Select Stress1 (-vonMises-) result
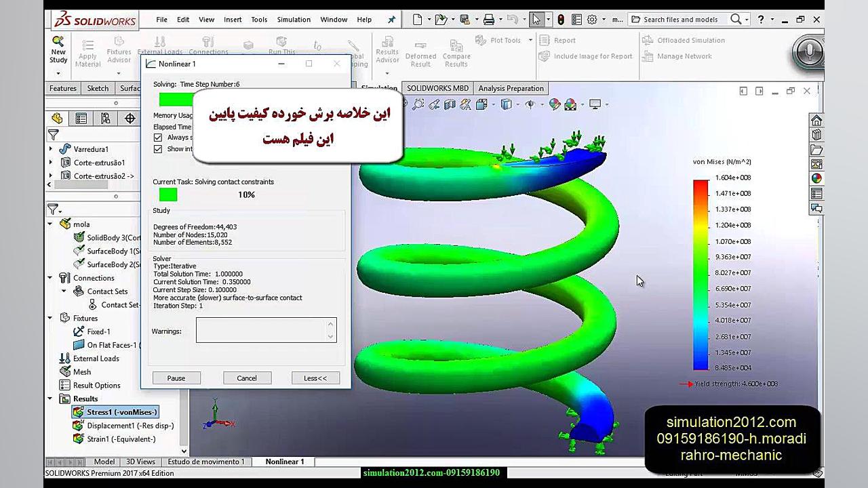This screenshot has height=488, width=868. click(x=115, y=412)
